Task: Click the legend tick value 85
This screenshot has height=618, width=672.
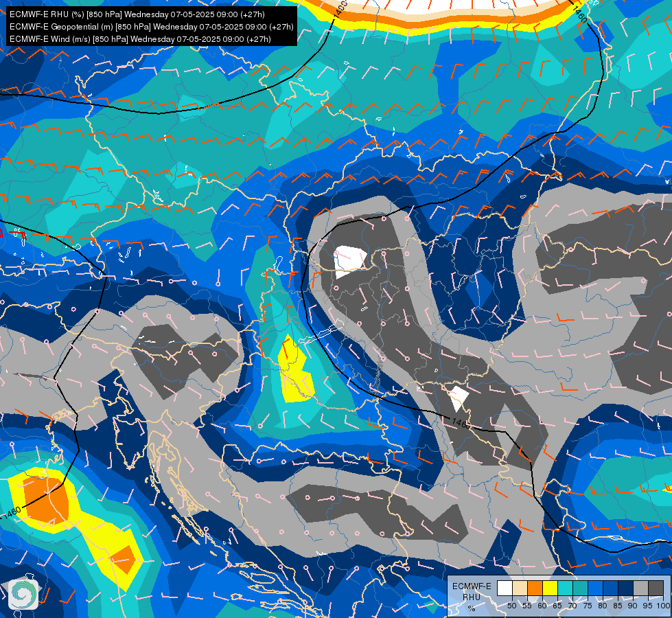Action: [x=618, y=606]
